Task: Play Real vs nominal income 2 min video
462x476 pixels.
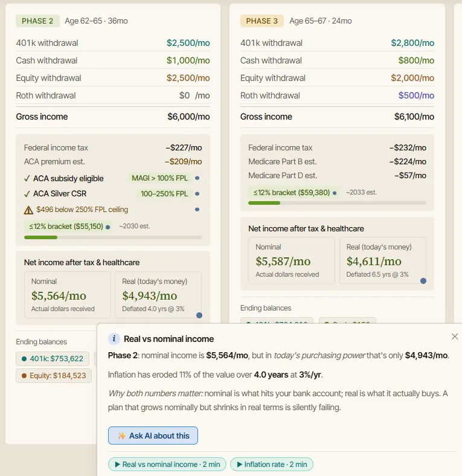Action: click(x=167, y=465)
